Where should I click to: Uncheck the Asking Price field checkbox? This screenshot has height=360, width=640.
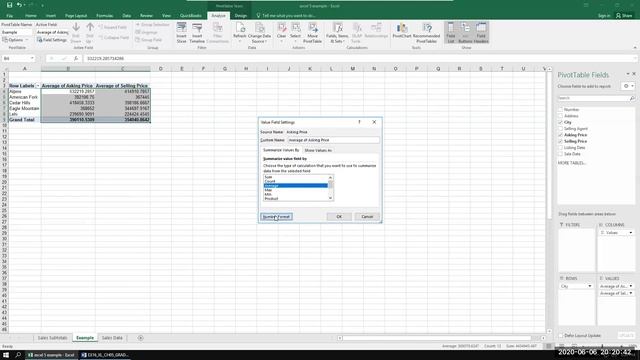560,135
